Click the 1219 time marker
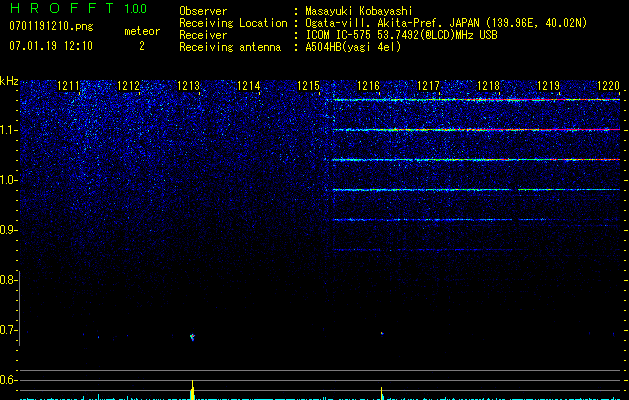 pos(548,86)
